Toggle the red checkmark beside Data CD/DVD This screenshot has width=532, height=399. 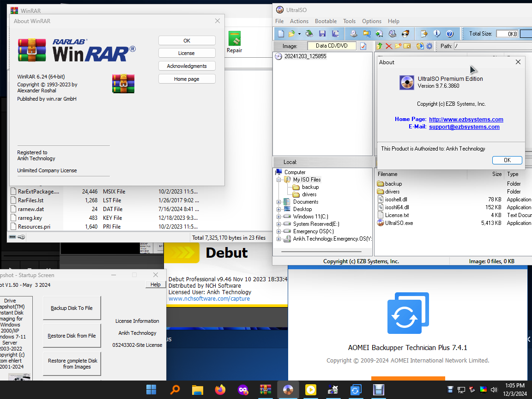click(x=362, y=46)
